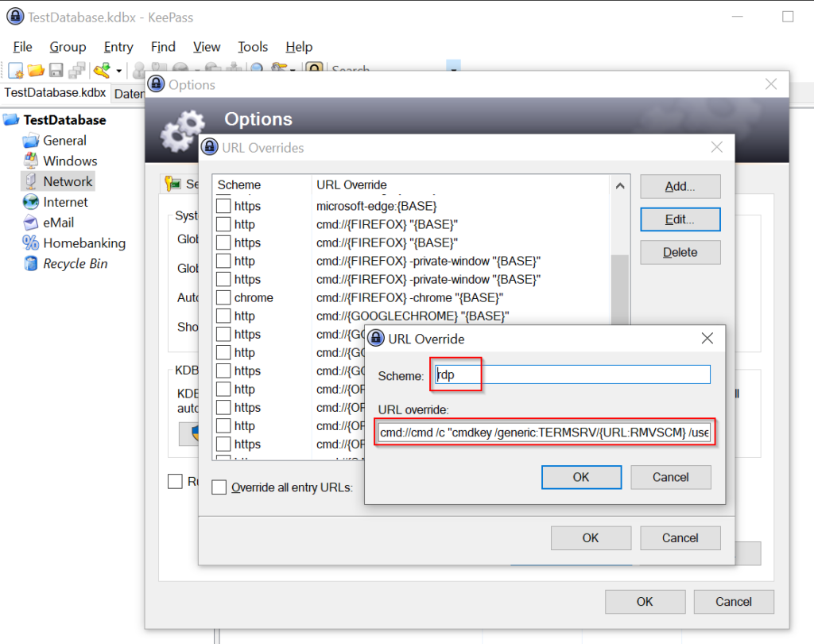Select the Recycle Bin group icon
The width and height of the screenshot is (814, 644).
pos(31,263)
